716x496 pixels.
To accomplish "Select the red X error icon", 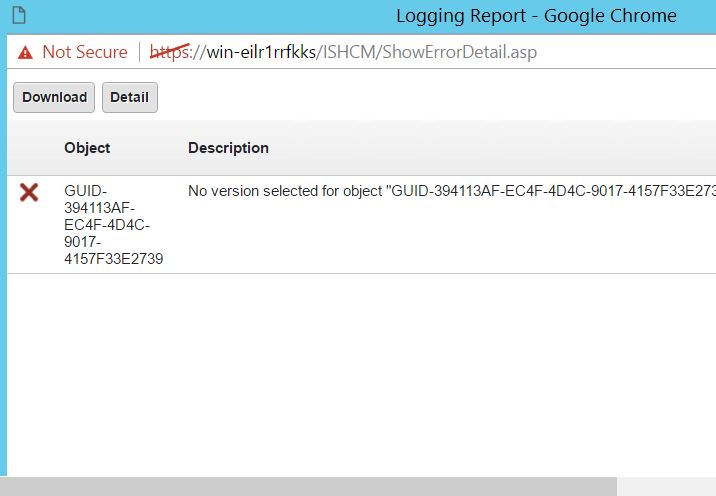I will tap(29, 192).
